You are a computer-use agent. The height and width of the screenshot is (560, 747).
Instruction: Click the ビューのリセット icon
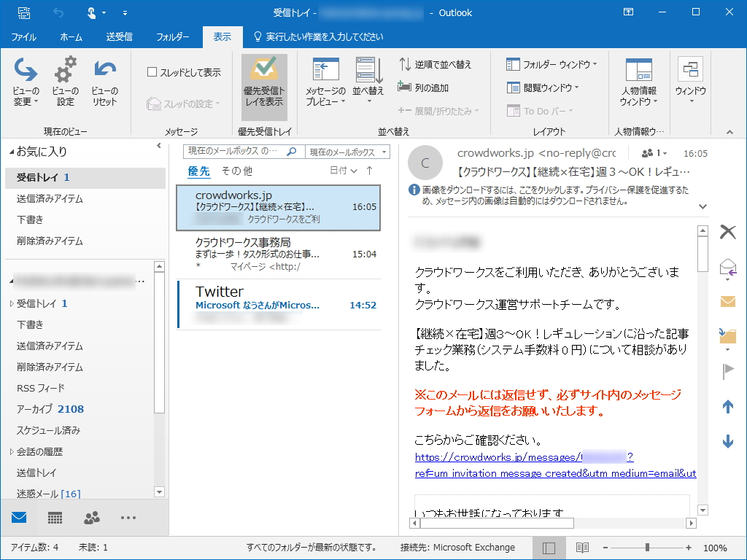[x=104, y=80]
